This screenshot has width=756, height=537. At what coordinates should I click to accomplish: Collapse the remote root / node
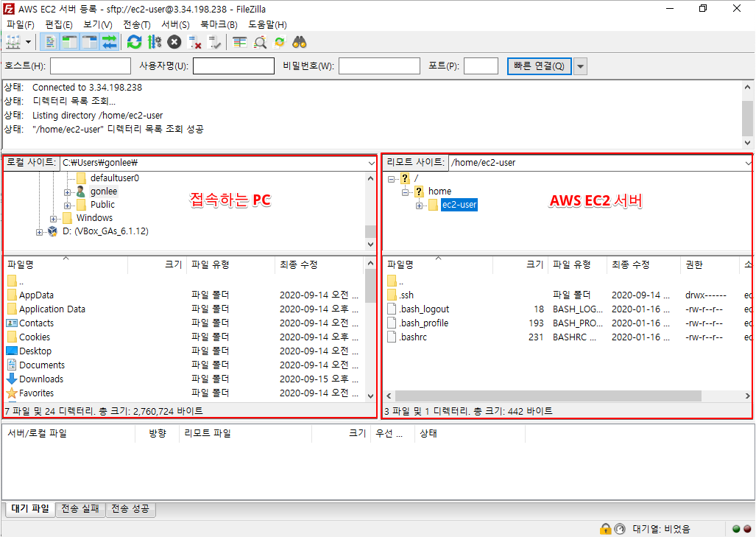(x=391, y=179)
